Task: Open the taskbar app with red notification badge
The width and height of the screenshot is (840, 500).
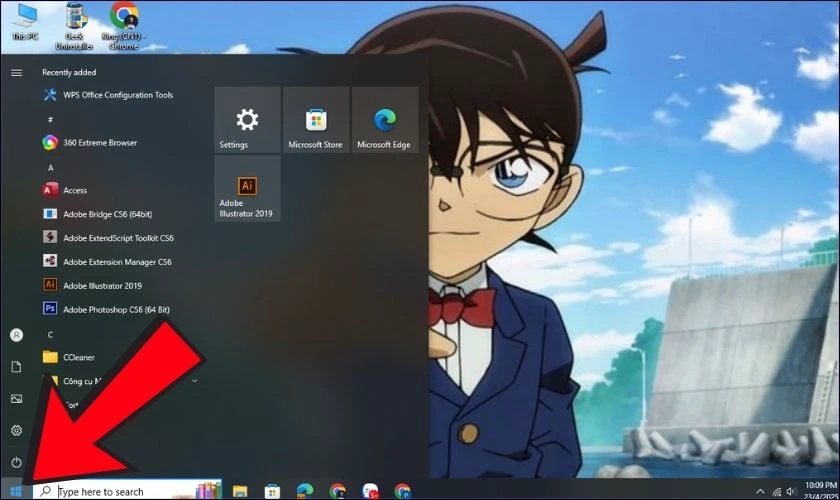Action: click(370, 491)
